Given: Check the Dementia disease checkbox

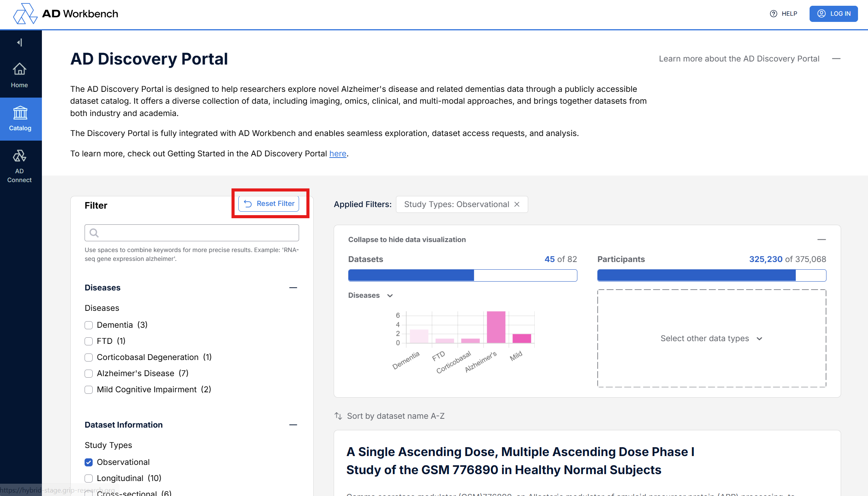Looking at the screenshot, I should (89, 325).
